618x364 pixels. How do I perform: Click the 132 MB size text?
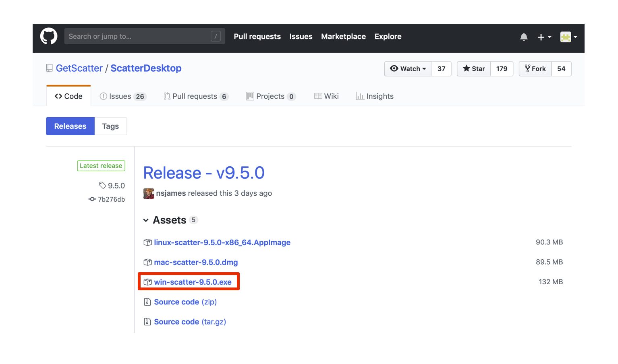(551, 282)
